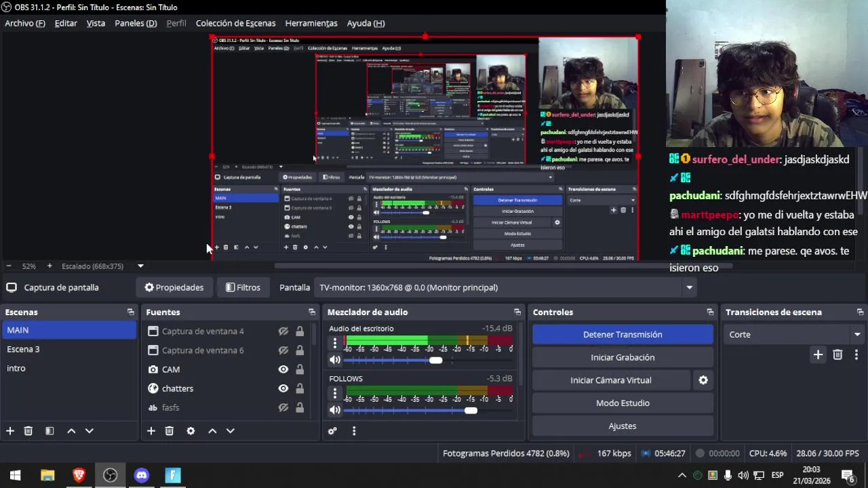Click Detener Transmisión button
This screenshot has width=868, height=488.
pyautogui.click(x=623, y=334)
